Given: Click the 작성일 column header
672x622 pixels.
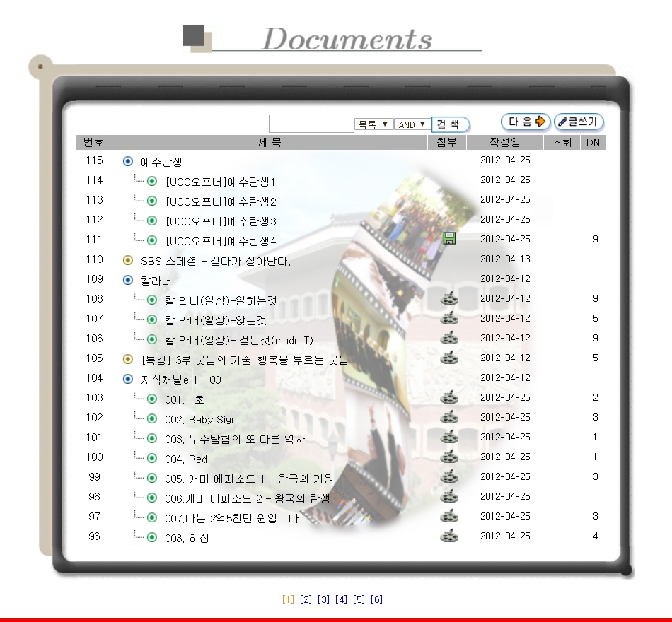Looking at the screenshot, I should pos(505,142).
